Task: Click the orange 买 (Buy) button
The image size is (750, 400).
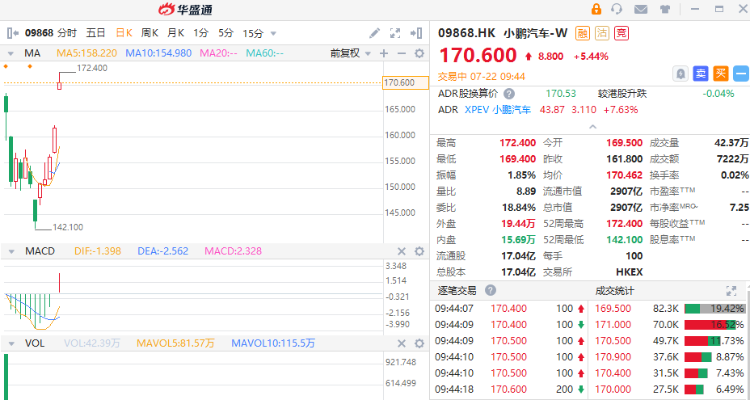Action: 718,72
